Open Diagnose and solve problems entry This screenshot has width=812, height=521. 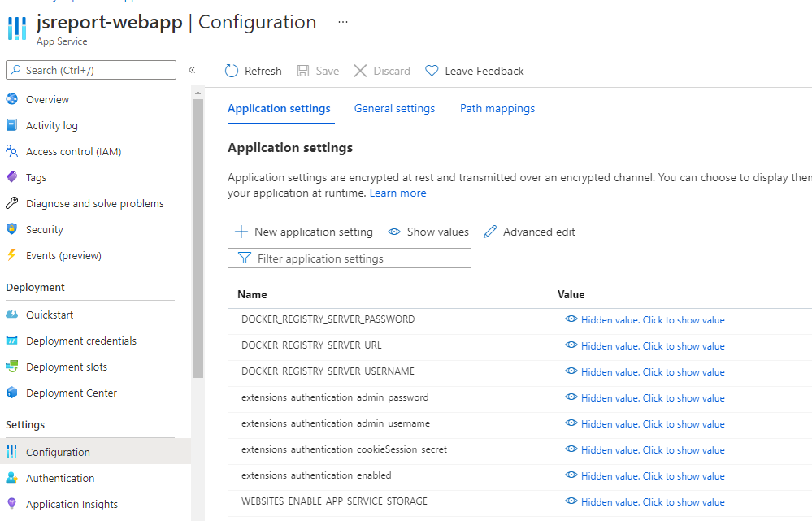point(95,203)
